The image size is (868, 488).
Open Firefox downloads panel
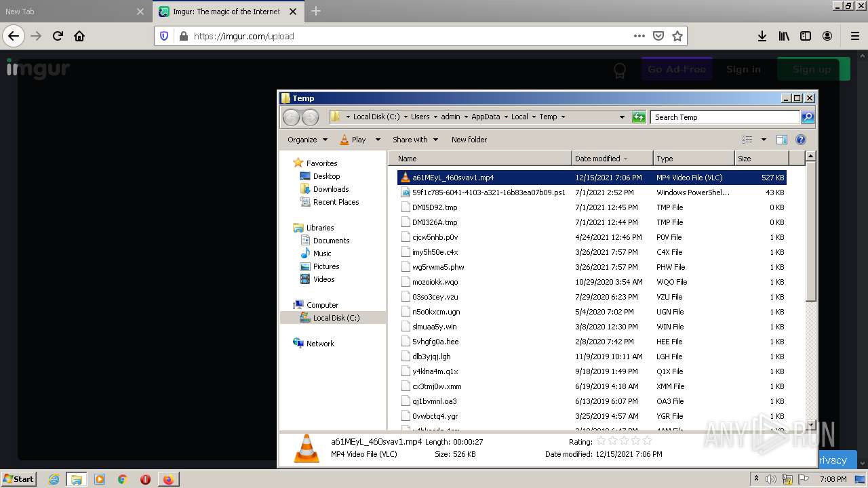point(762,36)
